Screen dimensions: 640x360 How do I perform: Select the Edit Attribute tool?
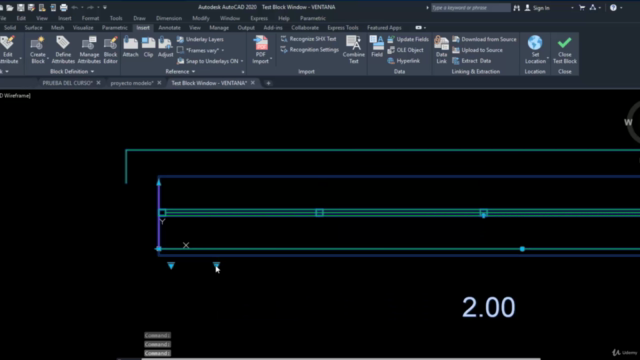tap(8, 50)
